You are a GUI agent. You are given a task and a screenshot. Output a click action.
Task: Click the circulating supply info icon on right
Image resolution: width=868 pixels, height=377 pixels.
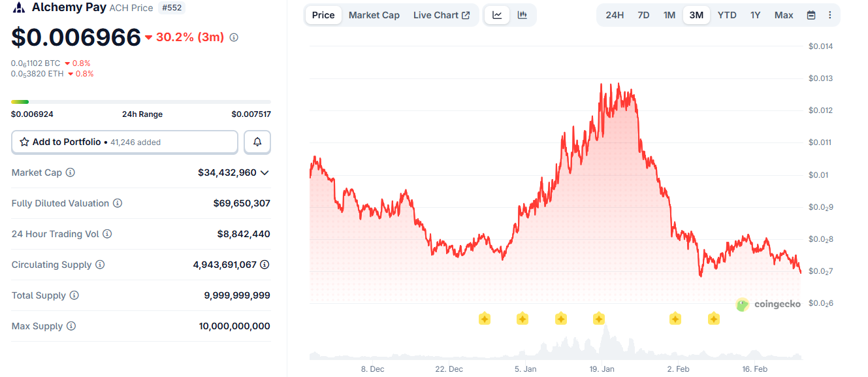(x=265, y=265)
